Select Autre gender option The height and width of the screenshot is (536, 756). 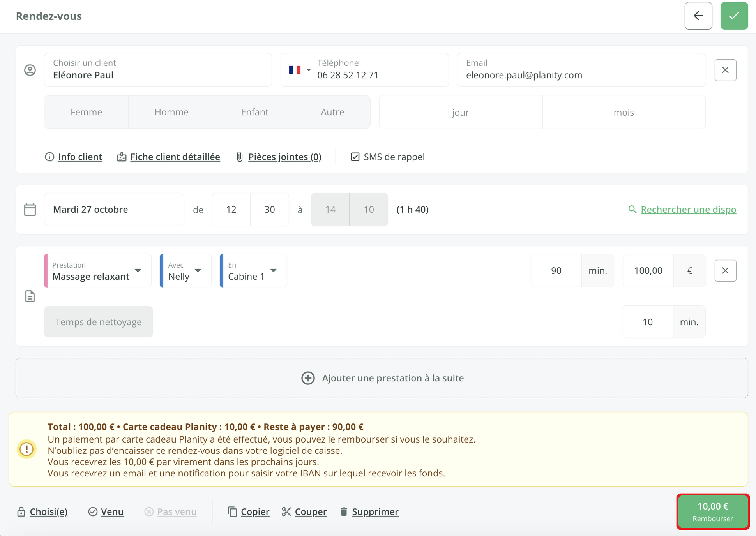tap(332, 112)
